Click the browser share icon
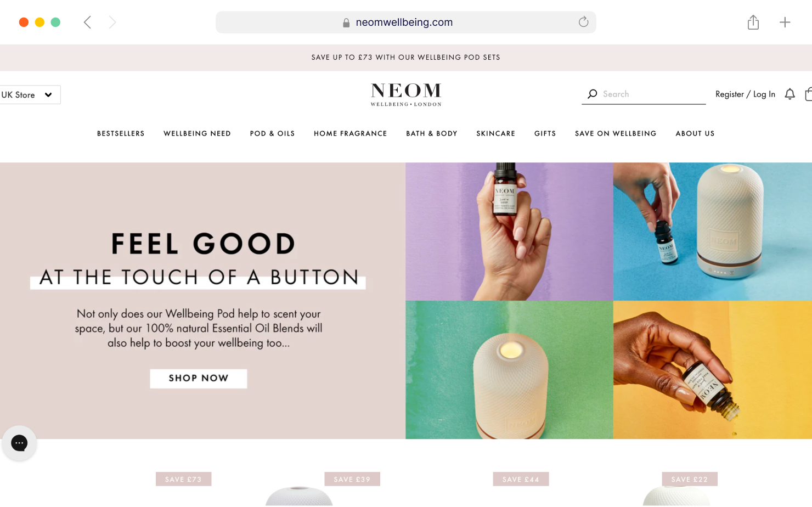Screen dimensions: 812x507 tap(753, 22)
